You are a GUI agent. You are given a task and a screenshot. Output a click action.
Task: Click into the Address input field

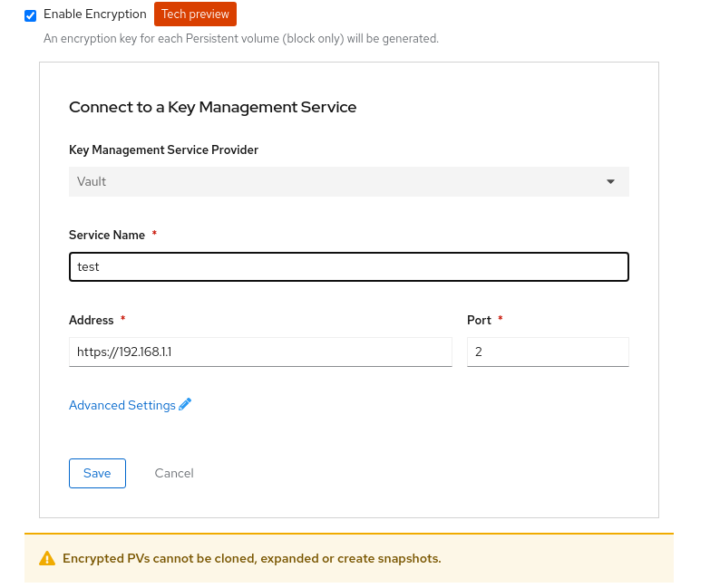[x=260, y=352]
